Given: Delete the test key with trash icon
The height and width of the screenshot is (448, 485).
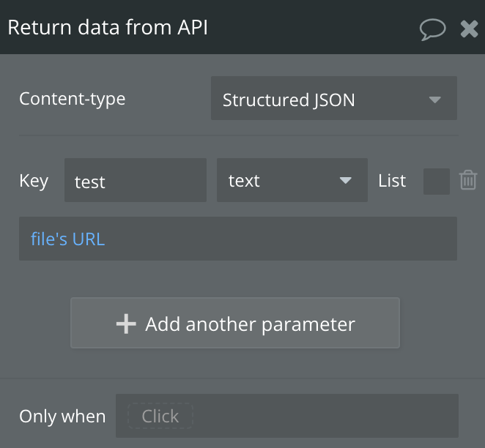Looking at the screenshot, I should 468,180.
